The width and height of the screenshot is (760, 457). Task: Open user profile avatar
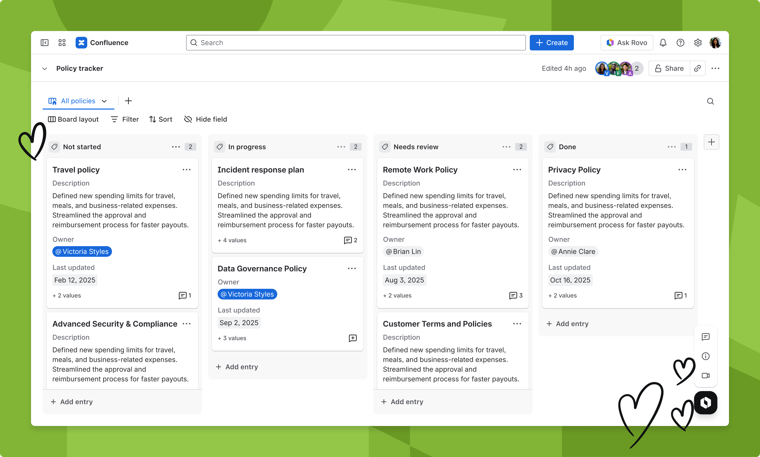tap(715, 43)
